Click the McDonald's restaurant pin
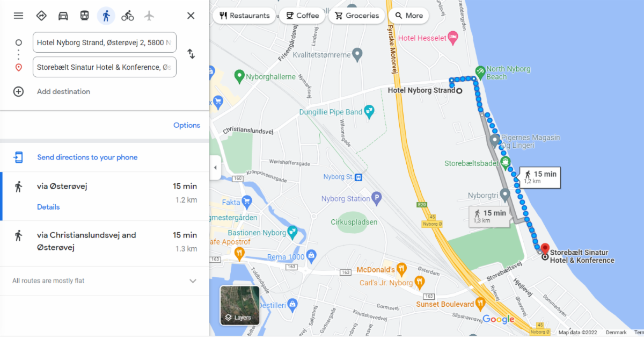Screen dimensions: 644x338 tap(401, 269)
